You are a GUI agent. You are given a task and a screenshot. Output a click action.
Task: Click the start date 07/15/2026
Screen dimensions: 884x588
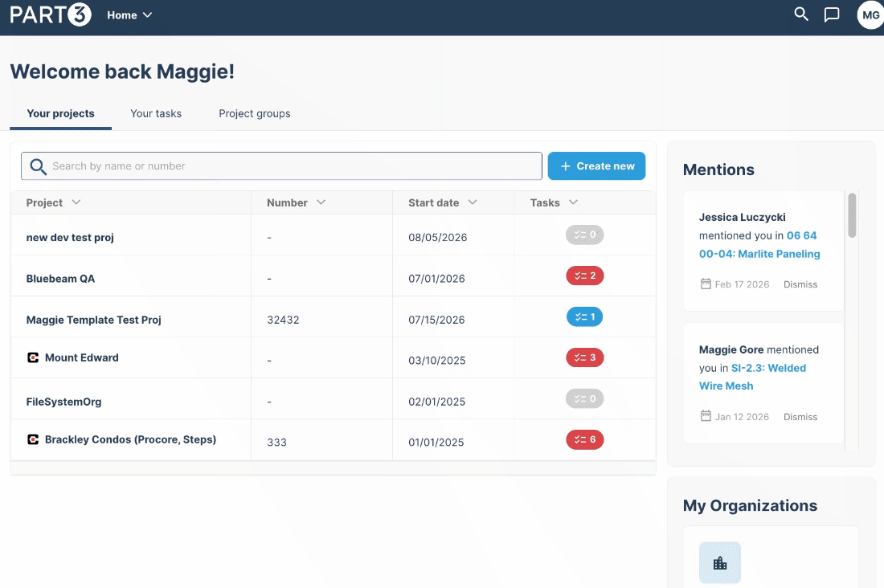(436, 320)
